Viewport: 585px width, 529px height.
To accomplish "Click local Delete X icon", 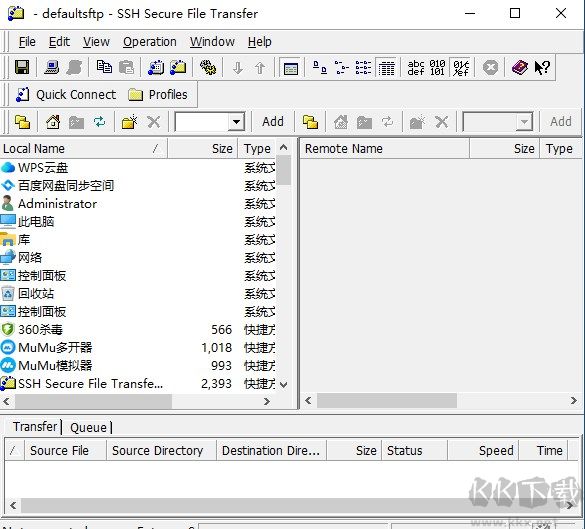I will [x=153, y=122].
